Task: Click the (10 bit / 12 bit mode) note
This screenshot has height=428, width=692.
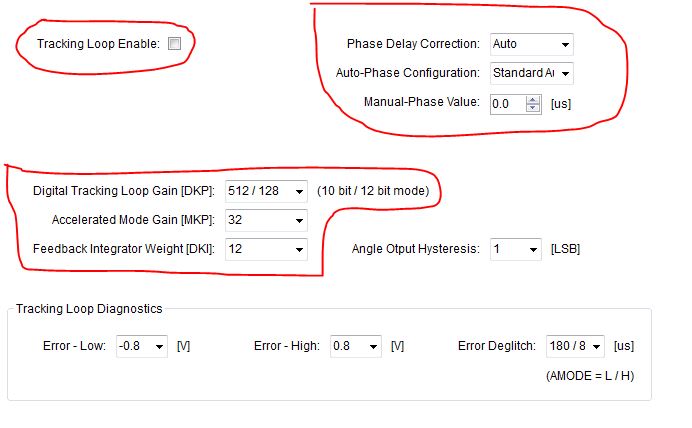Action: click(x=373, y=191)
